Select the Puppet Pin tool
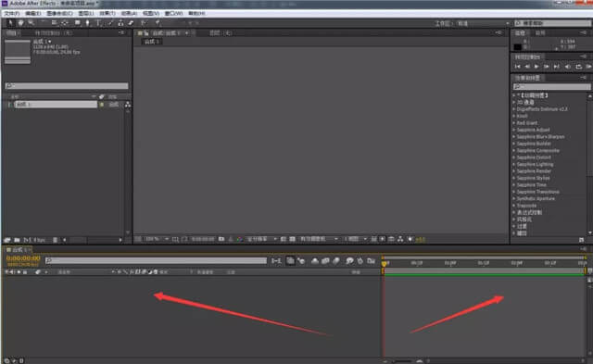The height and width of the screenshot is (364, 593). (158, 22)
